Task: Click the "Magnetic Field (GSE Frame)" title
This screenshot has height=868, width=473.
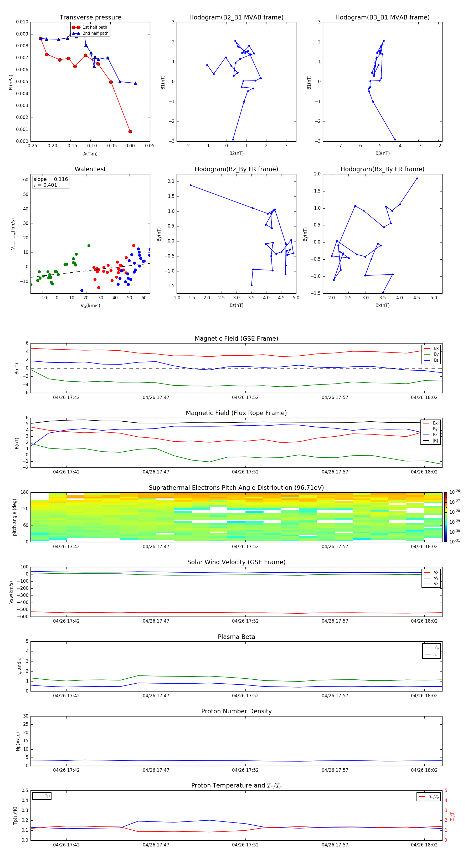Action: pos(236,339)
